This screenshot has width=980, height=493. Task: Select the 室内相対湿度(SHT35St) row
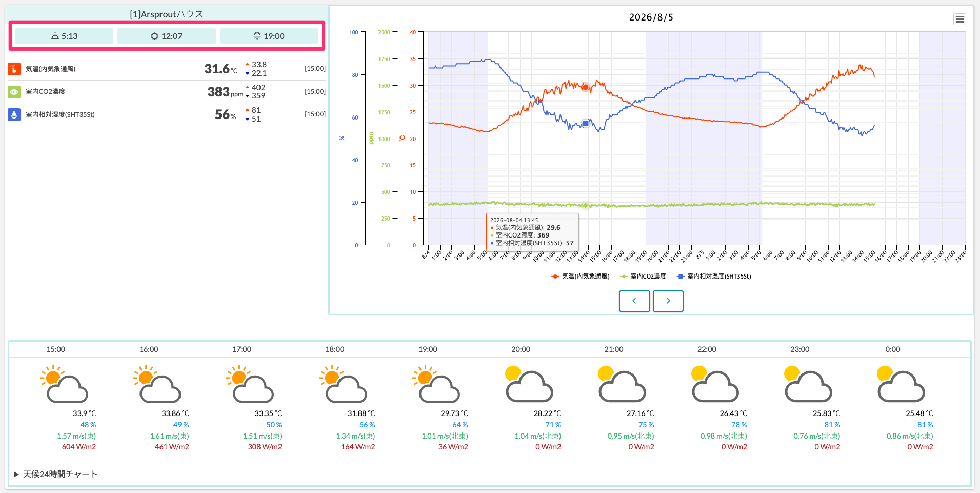(167, 114)
